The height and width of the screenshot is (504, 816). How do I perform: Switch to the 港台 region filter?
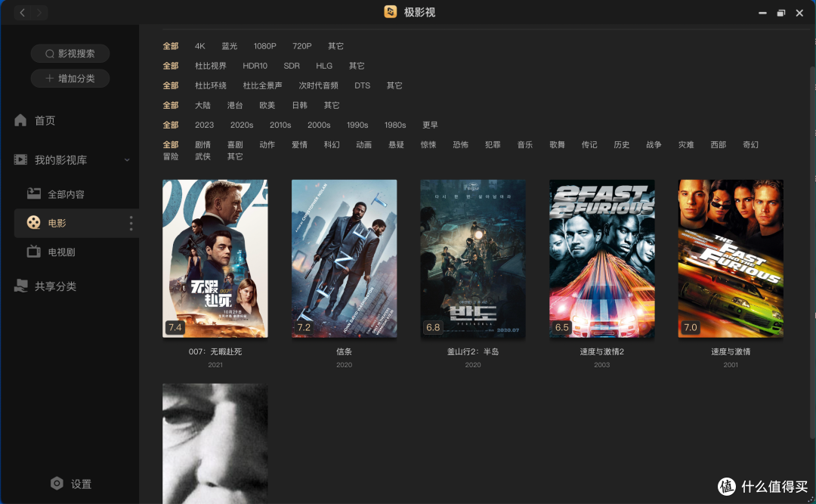(x=234, y=105)
